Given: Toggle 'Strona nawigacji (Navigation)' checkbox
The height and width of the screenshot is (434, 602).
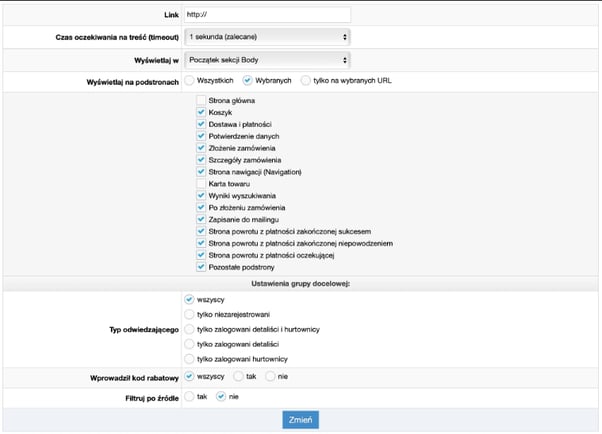Looking at the screenshot, I should pyautogui.click(x=201, y=172).
